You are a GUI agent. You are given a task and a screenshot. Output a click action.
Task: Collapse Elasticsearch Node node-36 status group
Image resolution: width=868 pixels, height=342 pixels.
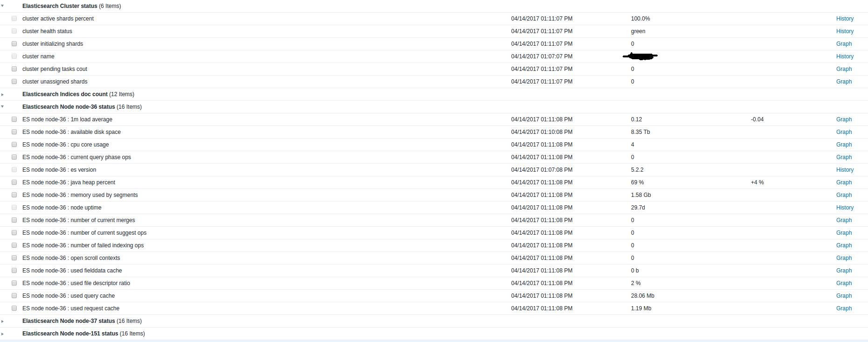click(x=2, y=106)
